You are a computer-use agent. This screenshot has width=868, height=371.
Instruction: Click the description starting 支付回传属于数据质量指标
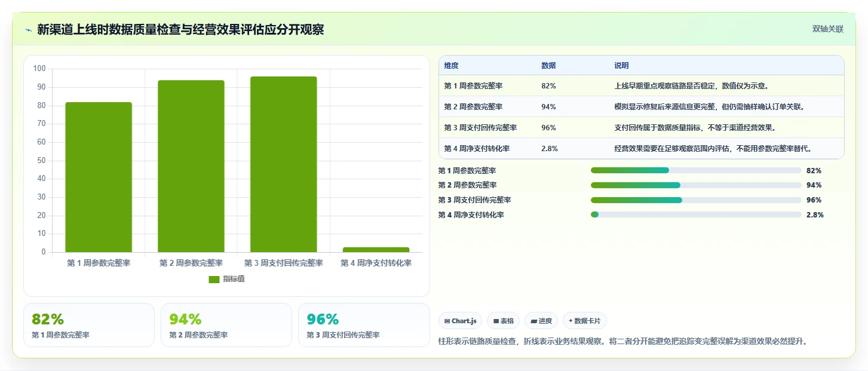[695, 128]
